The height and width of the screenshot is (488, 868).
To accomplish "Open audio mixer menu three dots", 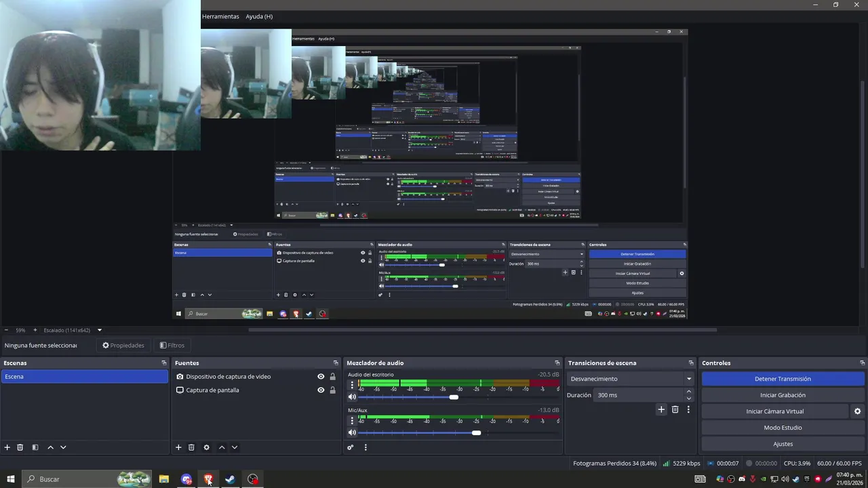I will pos(366,447).
